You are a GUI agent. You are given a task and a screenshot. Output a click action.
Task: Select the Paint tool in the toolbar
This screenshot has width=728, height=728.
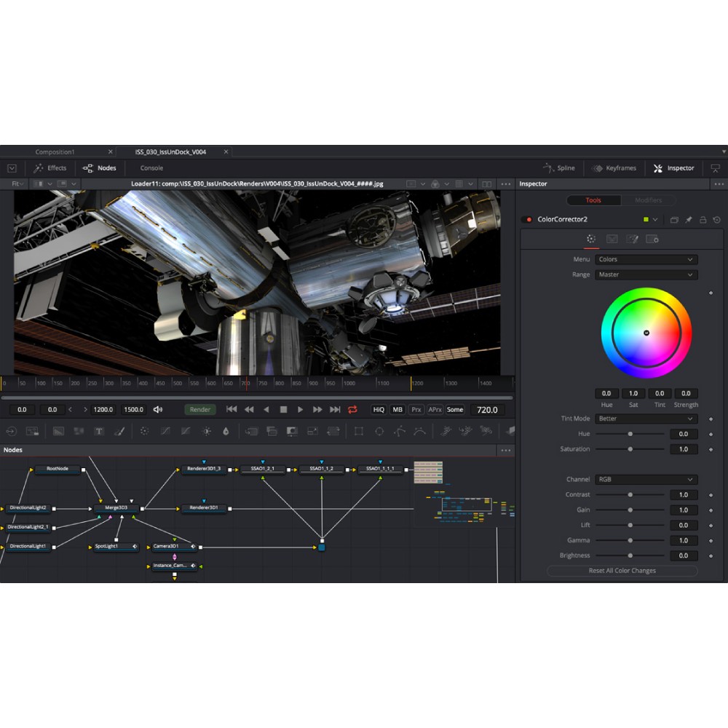tap(120, 431)
